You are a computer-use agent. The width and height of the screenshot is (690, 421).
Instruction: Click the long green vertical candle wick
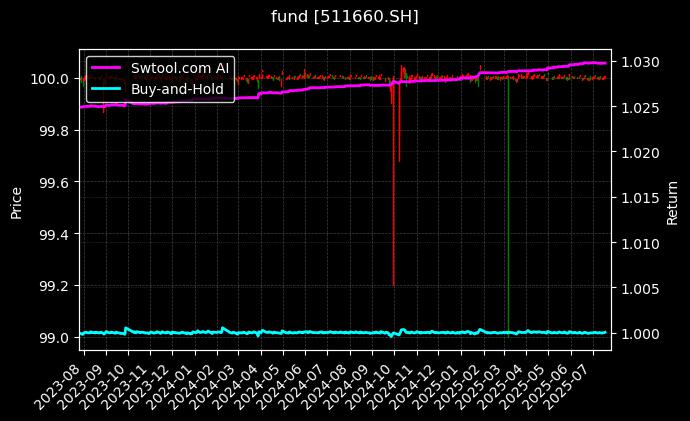(508, 200)
